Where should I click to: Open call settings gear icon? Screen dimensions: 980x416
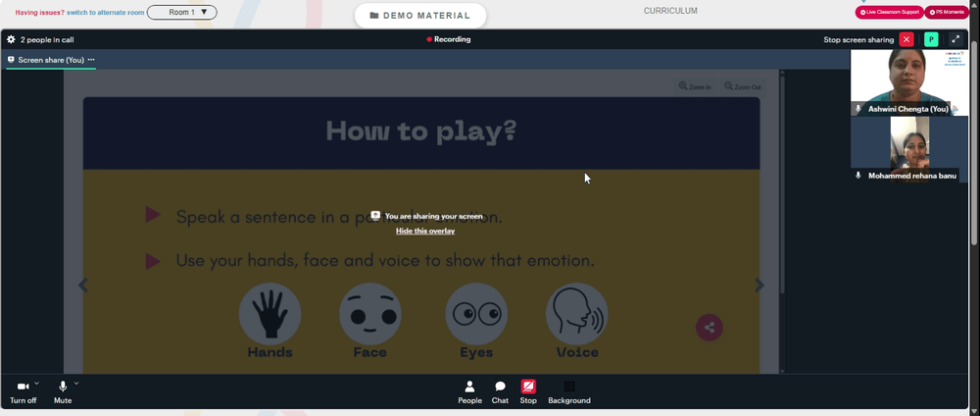11,39
